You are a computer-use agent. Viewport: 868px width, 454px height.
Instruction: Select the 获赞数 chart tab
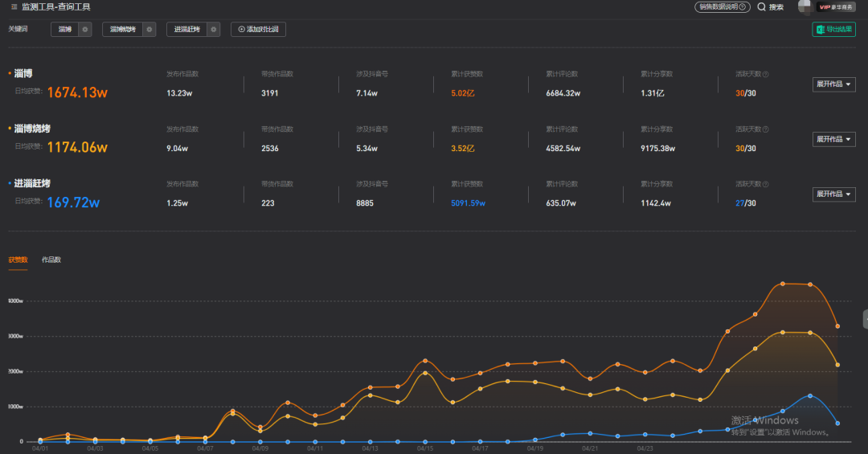[x=18, y=260]
